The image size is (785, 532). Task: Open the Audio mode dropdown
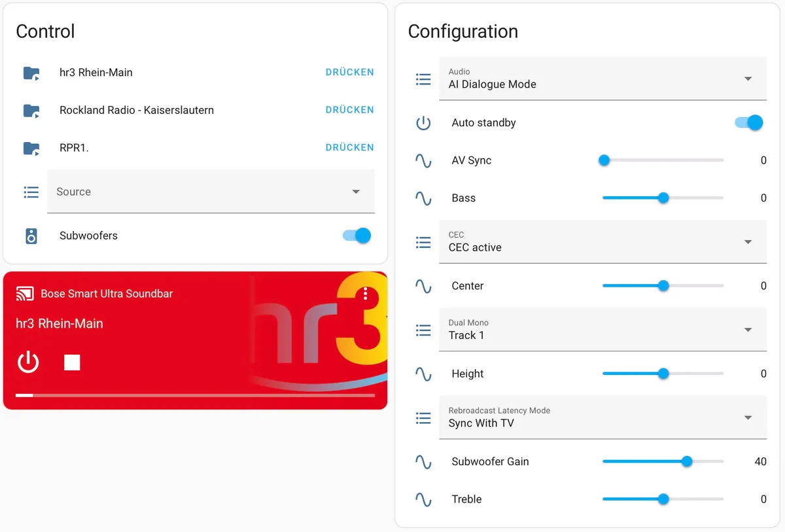click(602, 79)
